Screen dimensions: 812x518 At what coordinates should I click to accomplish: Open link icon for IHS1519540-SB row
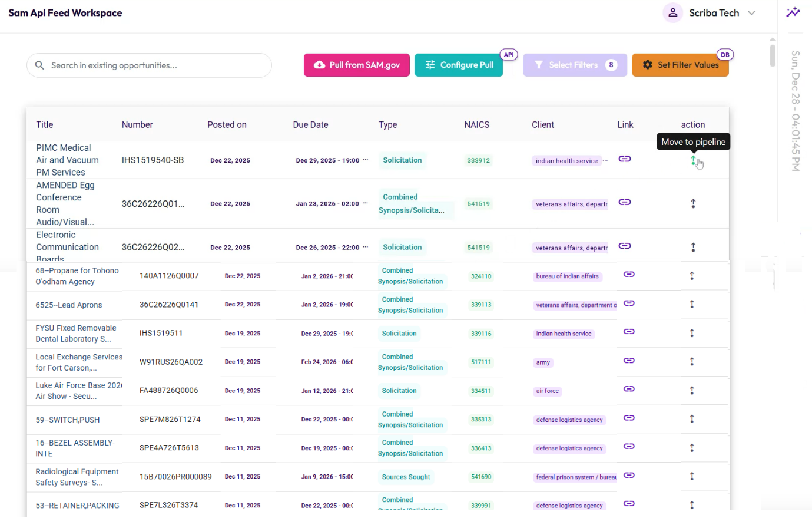pyautogui.click(x=625, y=159)
